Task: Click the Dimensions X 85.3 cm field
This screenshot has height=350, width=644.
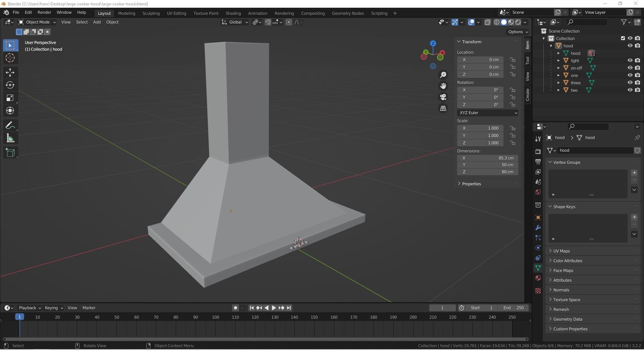Action: (487, 158)
